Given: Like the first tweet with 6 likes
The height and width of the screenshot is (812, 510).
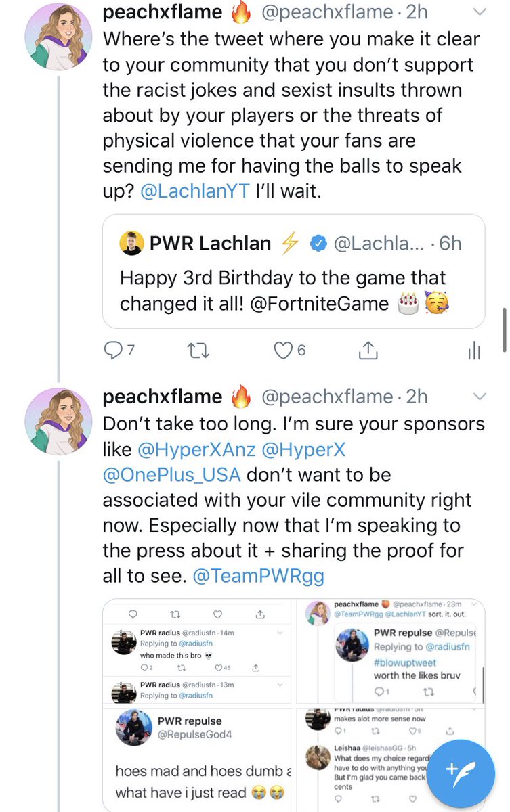Looking at the screenshot, I should coord(283,350).
